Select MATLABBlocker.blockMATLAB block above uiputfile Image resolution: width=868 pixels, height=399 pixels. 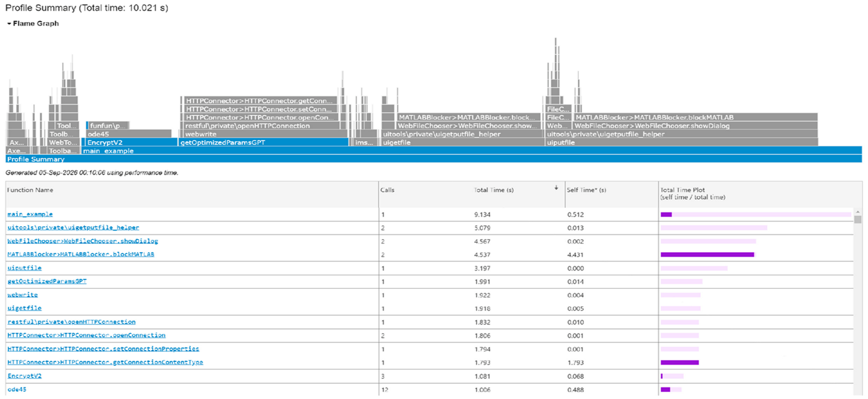(695, 117)
